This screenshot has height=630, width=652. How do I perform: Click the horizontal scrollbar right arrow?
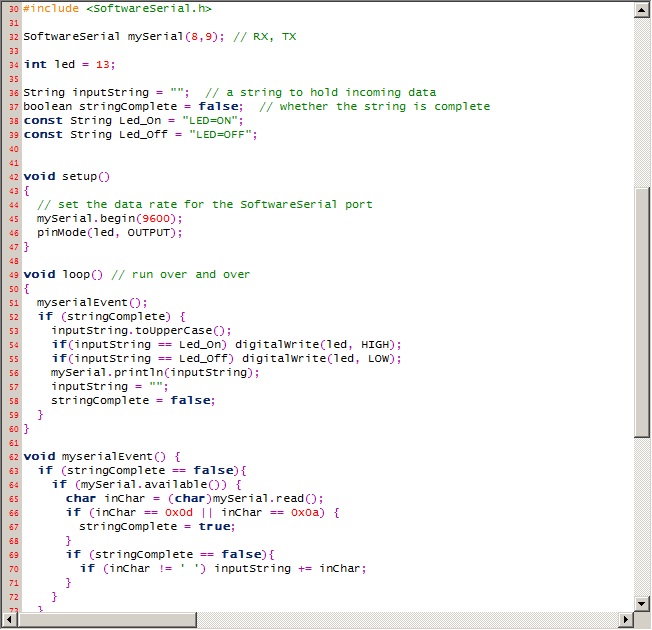click(x=626, y=620)
